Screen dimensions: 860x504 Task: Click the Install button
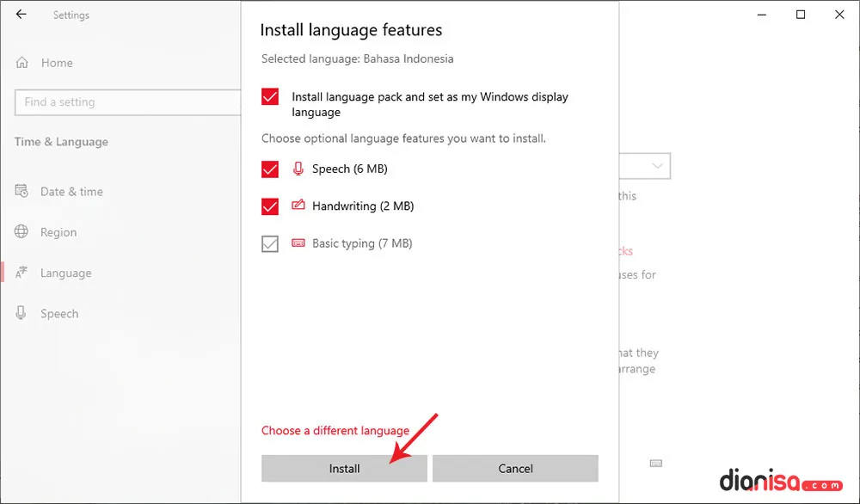coord(344,468)
